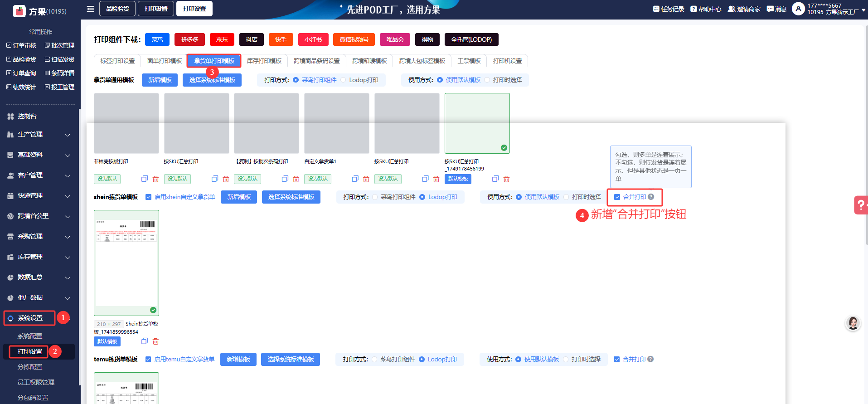Expand the 生产管理 sidebar menu
868x404 pixels.
40,135
